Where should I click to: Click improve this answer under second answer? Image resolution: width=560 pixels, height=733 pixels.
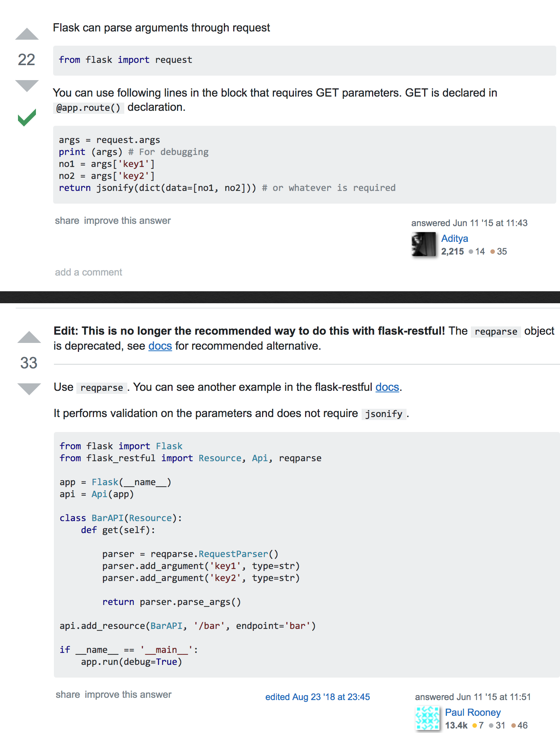click(128, 695)
